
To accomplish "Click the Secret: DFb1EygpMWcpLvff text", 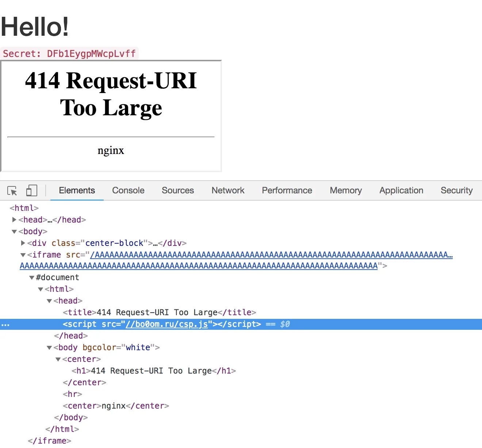I will pyautogui.click(x=69, y=54).
